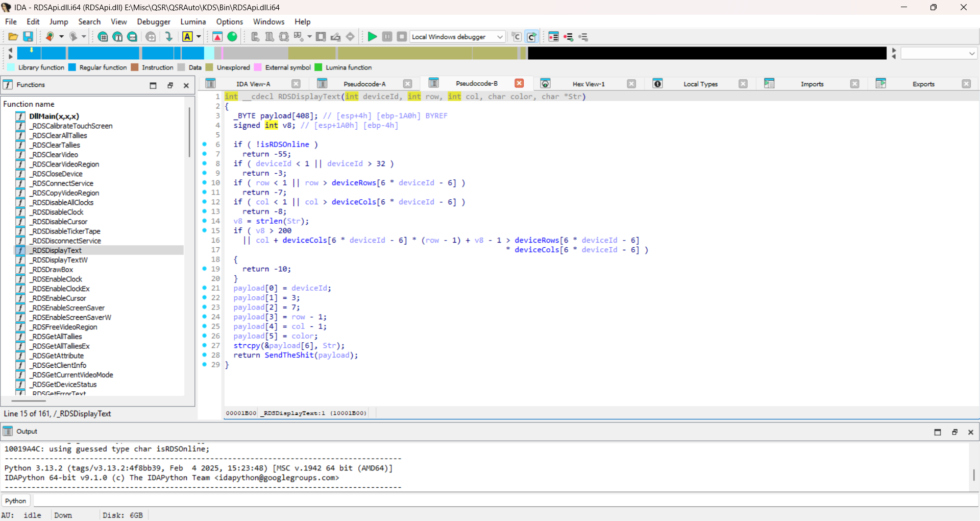This screenshot has width=980, height=521.
Task: Switch to the Pseudocode-A tab
Action: 364,84
